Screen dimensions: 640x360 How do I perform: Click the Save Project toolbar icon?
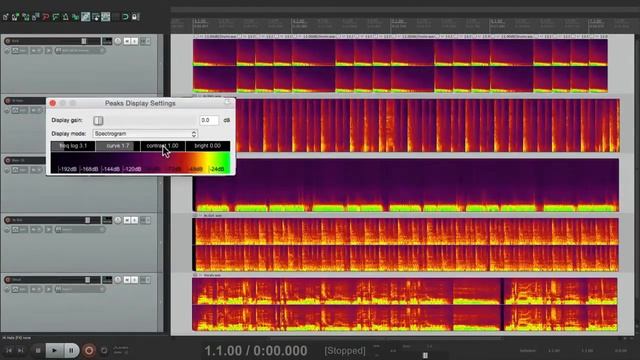[26, 17]
